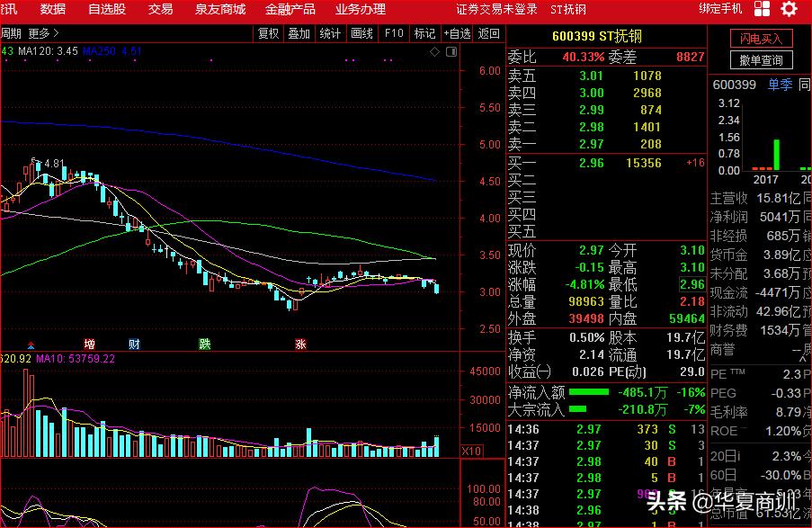Click the 最低 price 2.96 box

[692, 284]
